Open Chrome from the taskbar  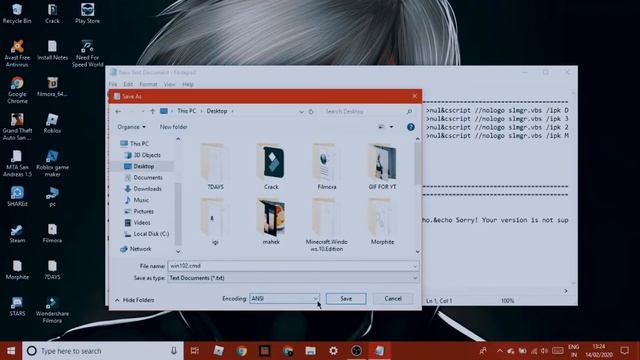tap(241, 351)
